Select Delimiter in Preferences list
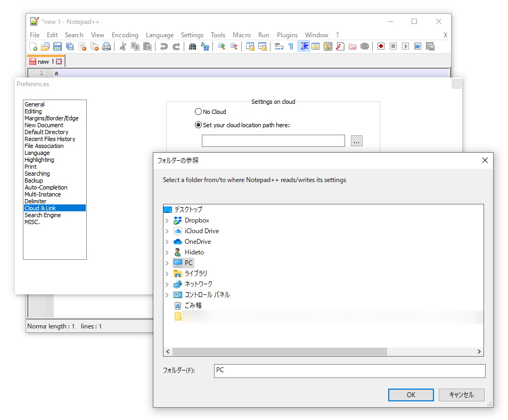508x420 pixels. 35,201
